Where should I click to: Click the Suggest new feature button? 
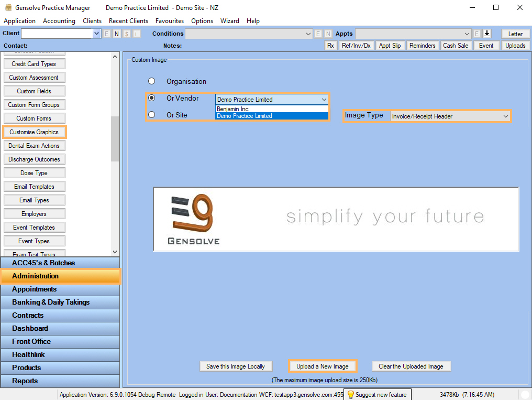click(378, 395)
